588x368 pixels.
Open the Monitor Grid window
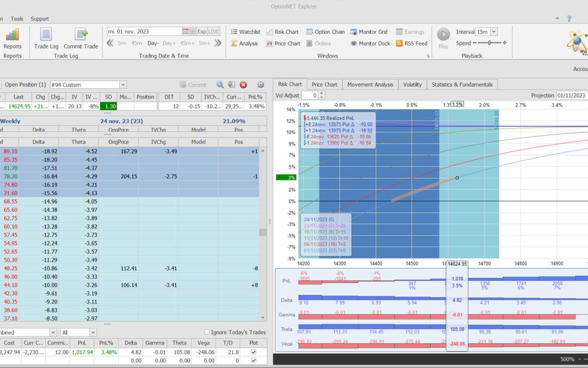click(x=369, y=32)
